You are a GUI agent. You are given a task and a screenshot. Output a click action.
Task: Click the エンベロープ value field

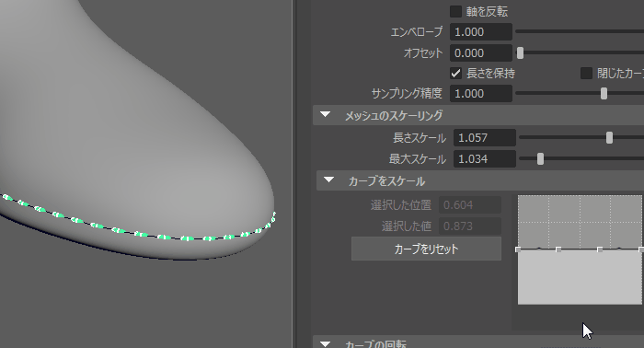[x=481, y=31]
